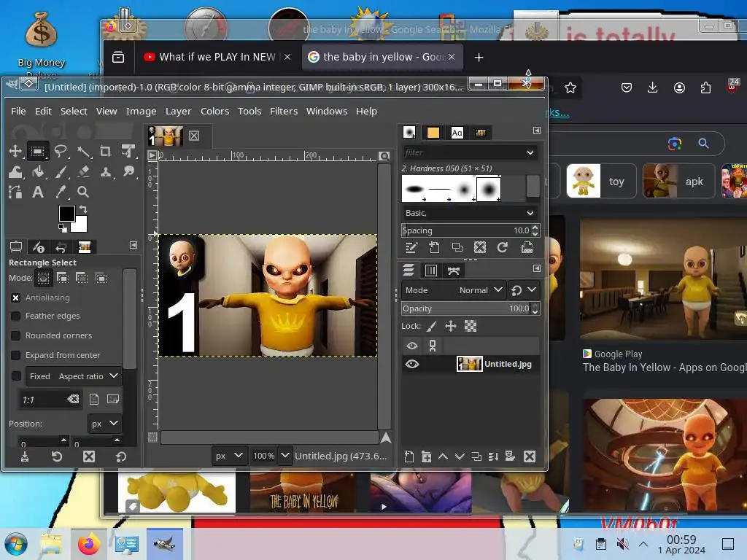This screenshot has width=747, height=560.
Task: Click the black foreground color swatch
Action: click(66, 214)
